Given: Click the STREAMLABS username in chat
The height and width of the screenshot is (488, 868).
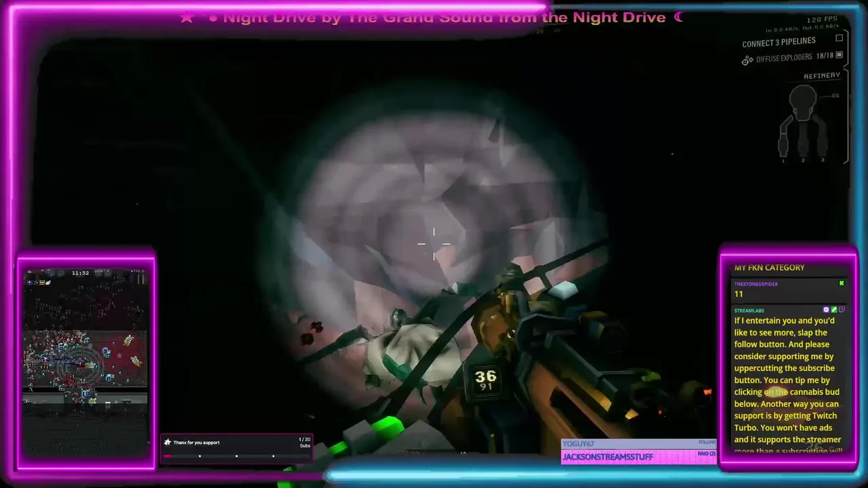Looking at the screenshot, I should 749,310.
